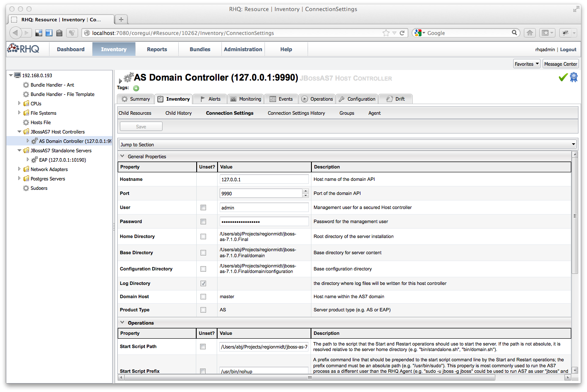587x392 pixels.
Task: Click the horizontal scrollbar thumb at bottom
Action: pyautogui.click(x=309, y=377)
